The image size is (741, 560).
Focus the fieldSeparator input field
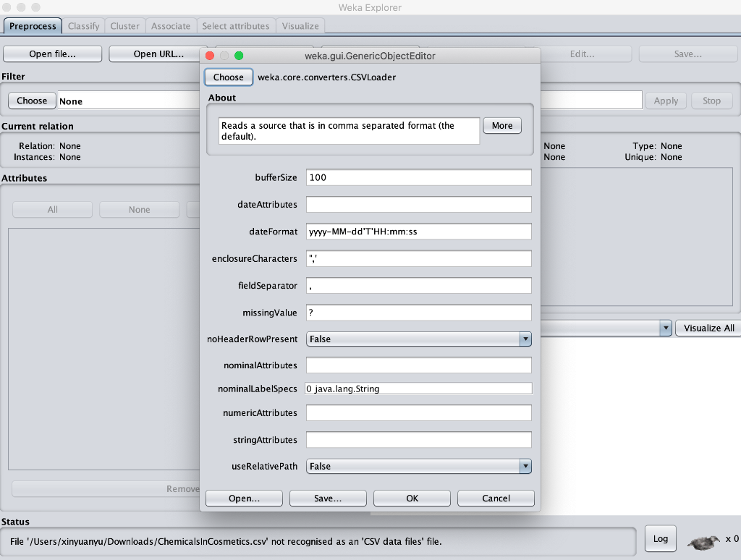(x=419, y=286)
